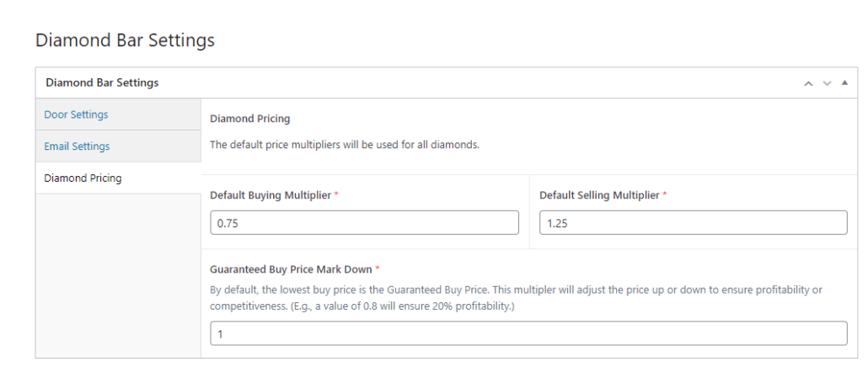Click the Guaranteed Buy Price help description paragraph
This screenshot has width=868, height=383.
515,297
